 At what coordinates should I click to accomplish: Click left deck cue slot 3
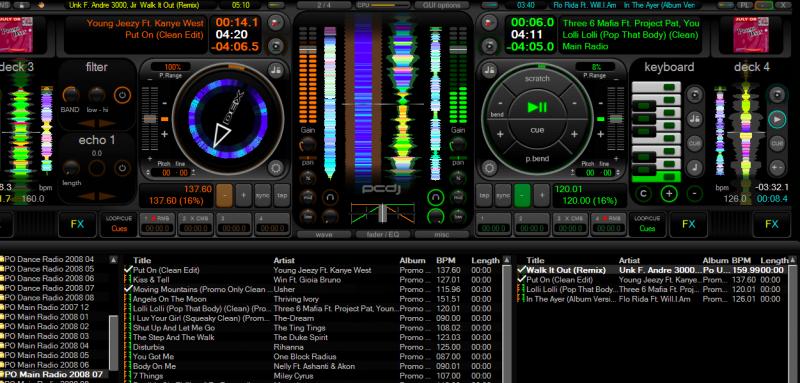pyautogui.click(x=234, y=223)
